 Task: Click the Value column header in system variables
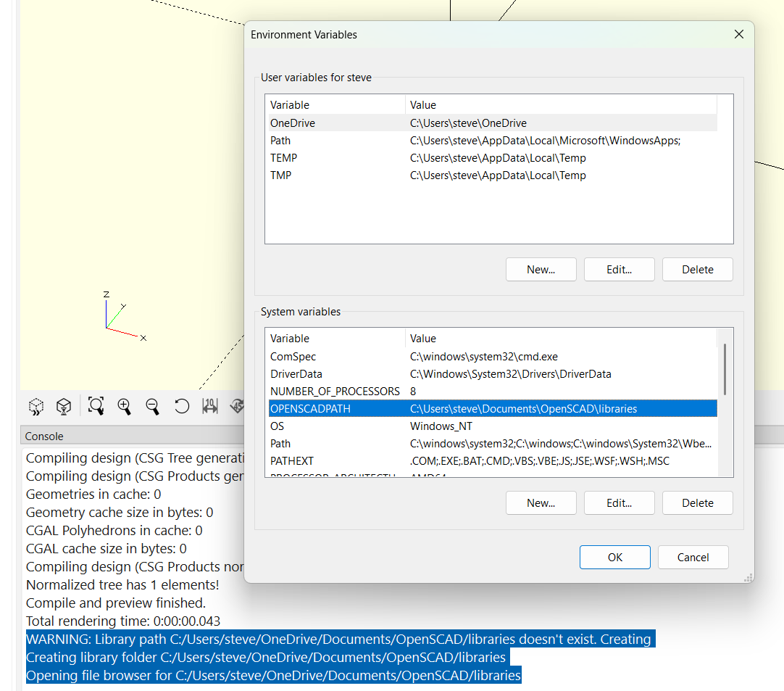pyautogui.click(x=561, y=339)
